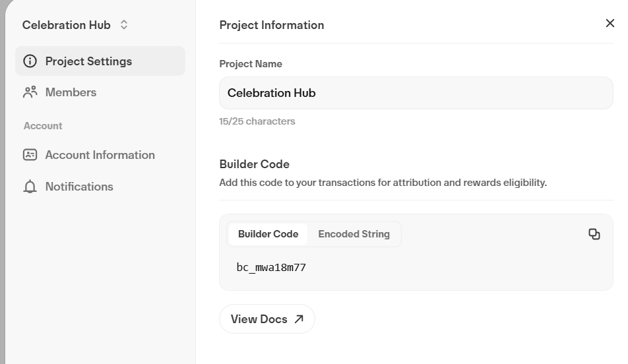Open the Celebration Hub project switcher
This screenshot has width=628, height=364.
point(75,25)
